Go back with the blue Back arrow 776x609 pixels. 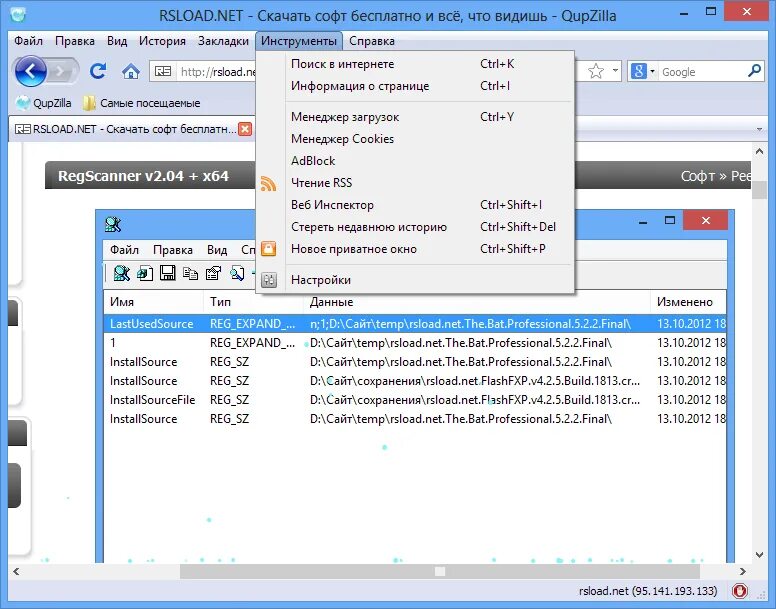pos(31,72)
